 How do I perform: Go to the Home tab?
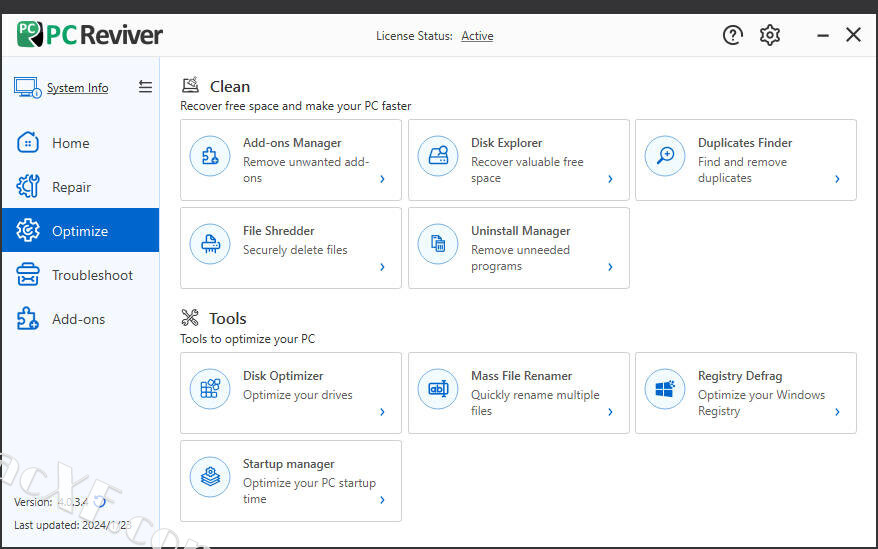(x=70, y=143)
